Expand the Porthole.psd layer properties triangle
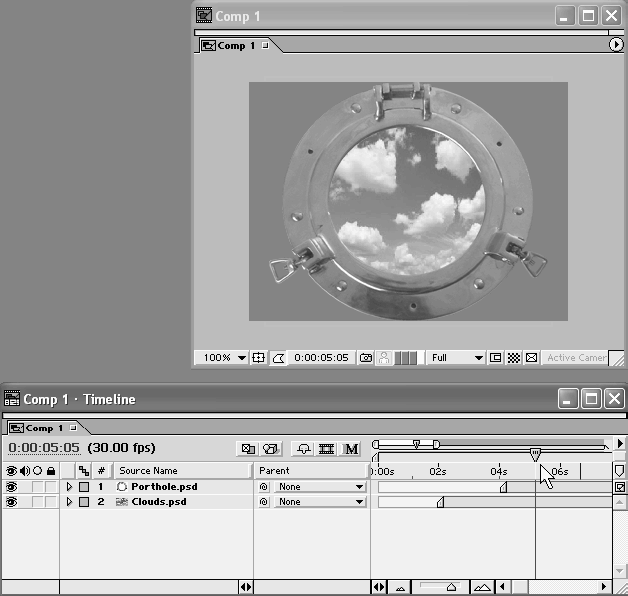The image size is (628, 596). click(69, 487)
